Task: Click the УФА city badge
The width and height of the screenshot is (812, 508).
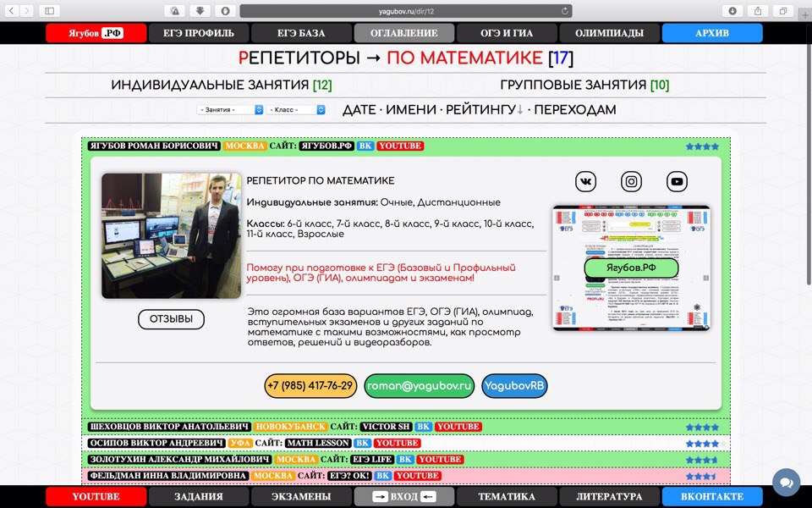Action: click(x=241, y=443)
